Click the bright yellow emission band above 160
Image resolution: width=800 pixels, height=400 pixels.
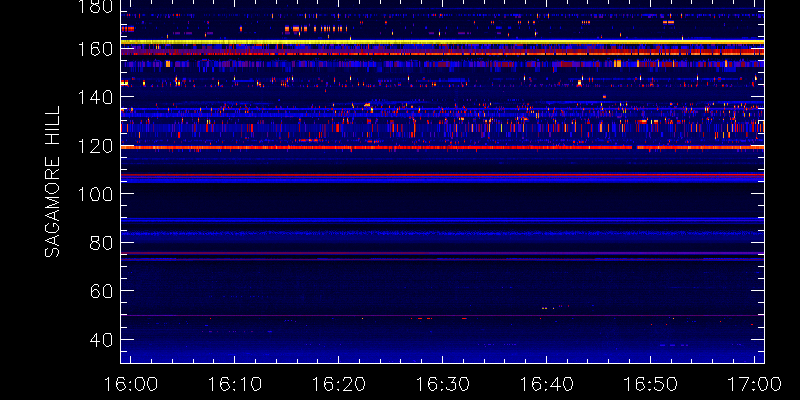tap(442, 42)
